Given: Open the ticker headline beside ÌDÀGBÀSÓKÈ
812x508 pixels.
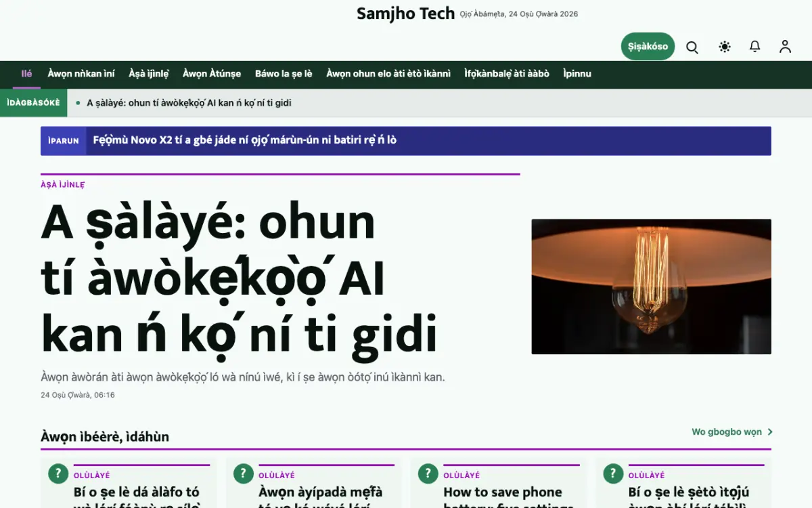Looking at the screenshot, I should [x=189, y=103].
